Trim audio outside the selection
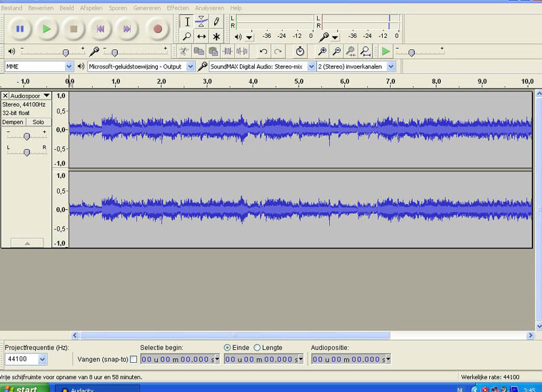The image size is (542, 392). tap(228, 51)
